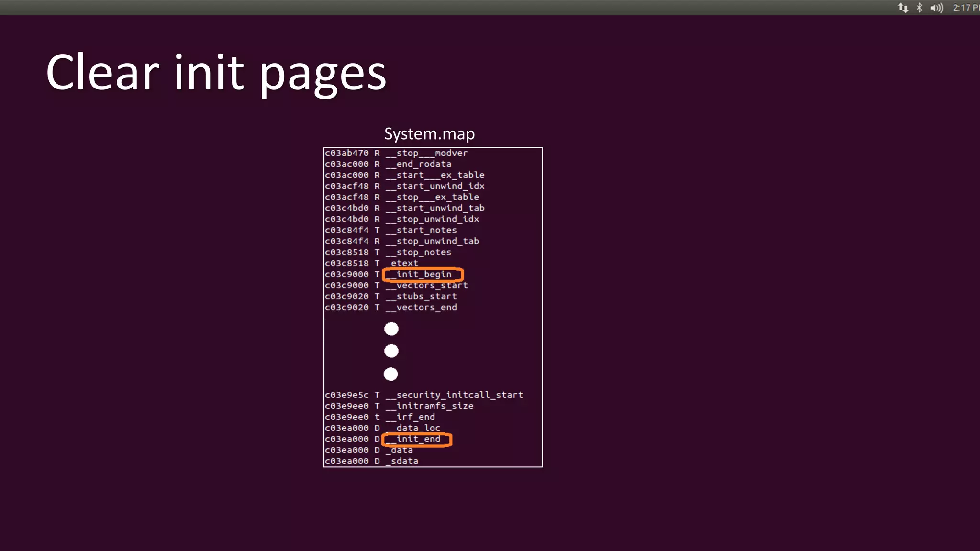Screen dimensions: 980x551
Task: Click the '__init_begin' symbol
Action: (x=418, y=274)
